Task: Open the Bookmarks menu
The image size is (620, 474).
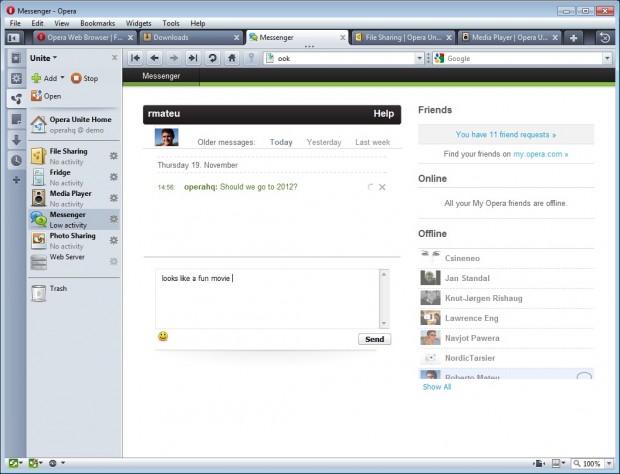Action: coord(97,23)
